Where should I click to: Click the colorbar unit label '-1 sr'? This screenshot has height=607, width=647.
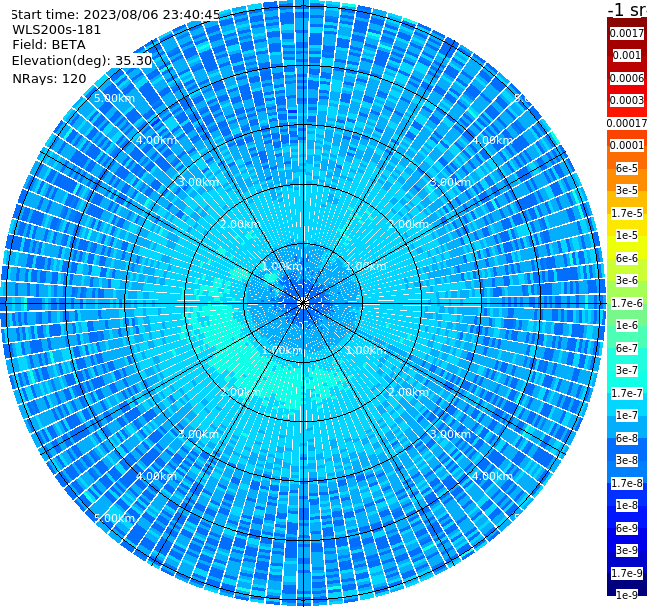[627, 9]
